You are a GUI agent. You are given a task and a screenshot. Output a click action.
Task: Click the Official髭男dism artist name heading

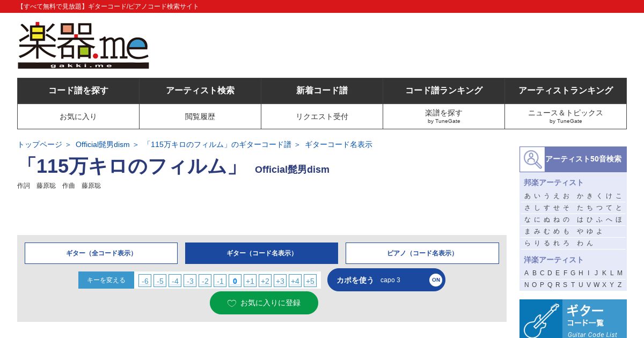292,170
